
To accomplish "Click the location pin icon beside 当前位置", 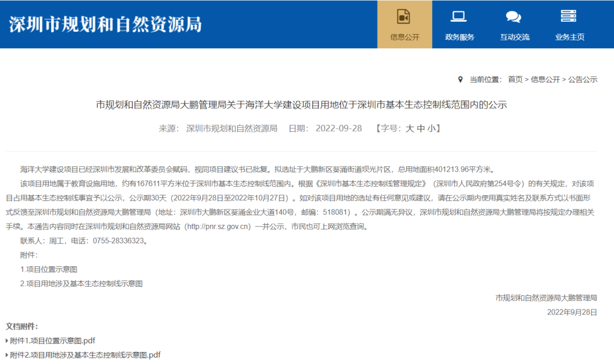I will (x=460, y=80).
